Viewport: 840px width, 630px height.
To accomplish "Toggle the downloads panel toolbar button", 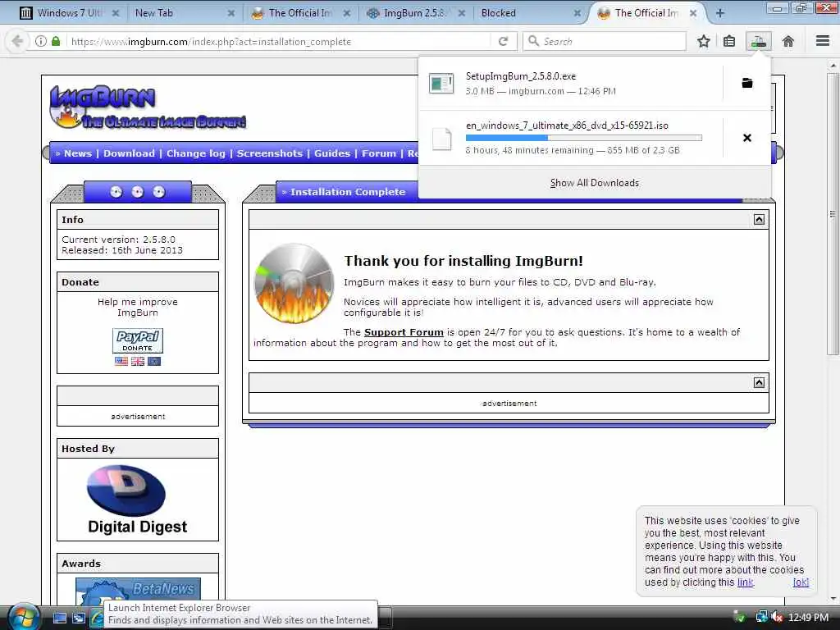I will 759,41.
